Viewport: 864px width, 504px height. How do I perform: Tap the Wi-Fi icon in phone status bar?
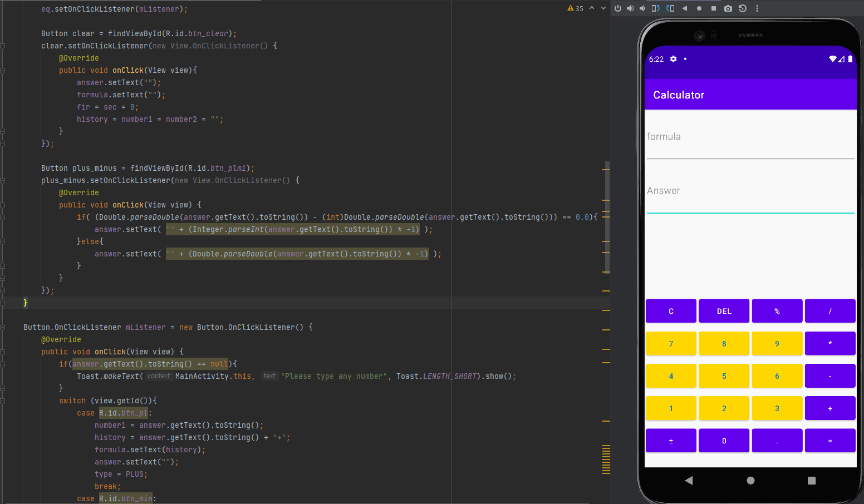pyautogui.click(x=833, y=59)
